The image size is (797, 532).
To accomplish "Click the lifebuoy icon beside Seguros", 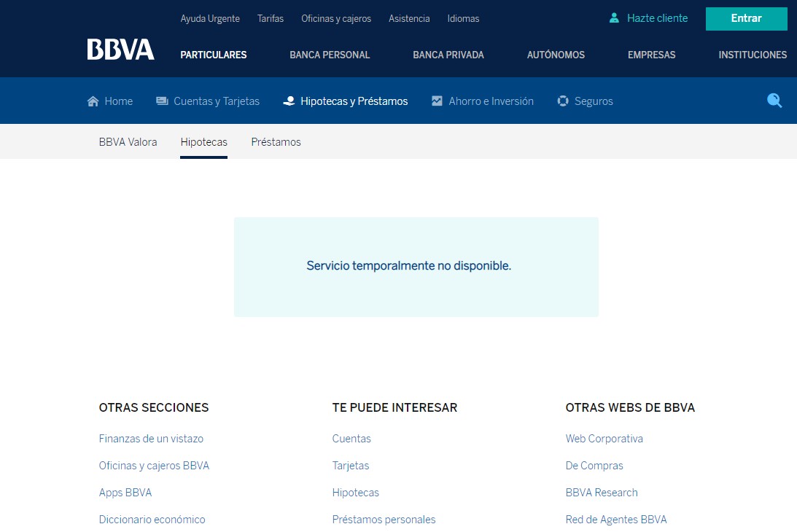I will click(x=563, y=101).
